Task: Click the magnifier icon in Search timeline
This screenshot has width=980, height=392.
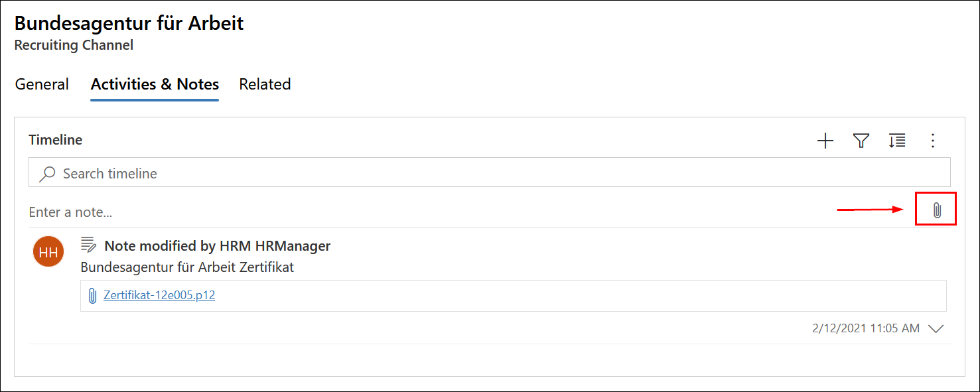Action: click(x=47, y=174)
